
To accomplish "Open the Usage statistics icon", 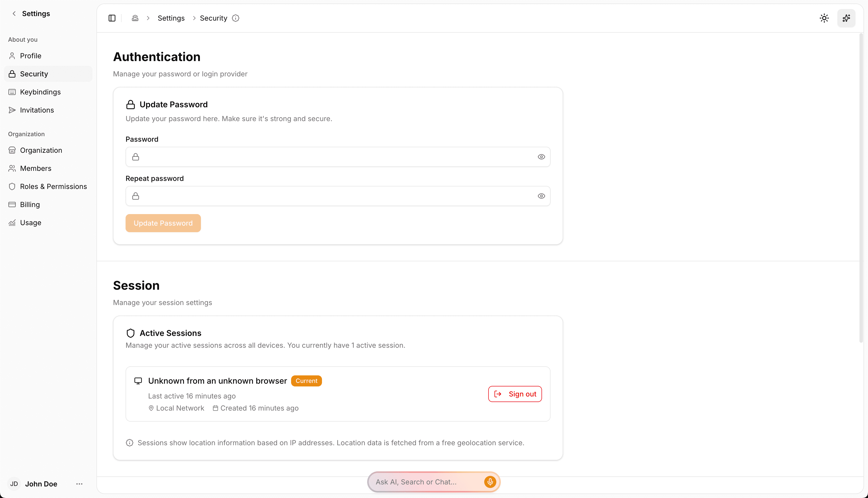I will pos(12,223).
